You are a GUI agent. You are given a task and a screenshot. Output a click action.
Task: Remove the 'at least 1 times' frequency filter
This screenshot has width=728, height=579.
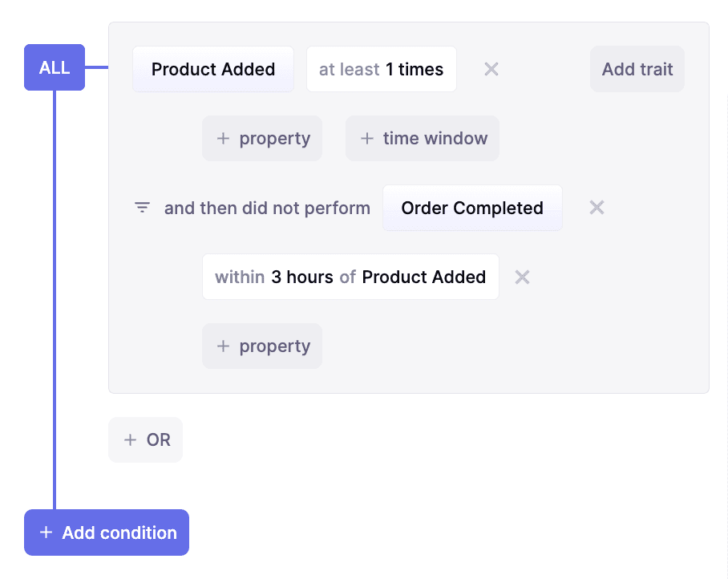[491, 69]
